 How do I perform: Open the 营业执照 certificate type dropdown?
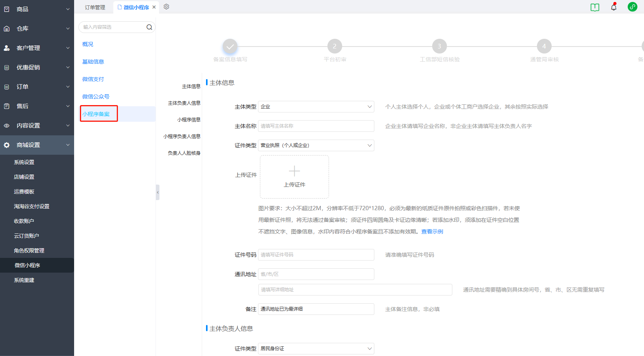pyautogui.click(x=316, y=145)
